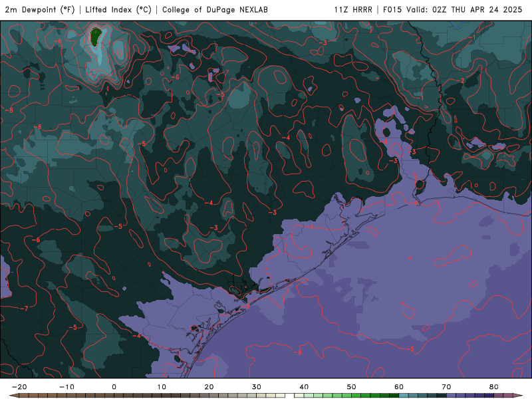532x399 pixels.
Task: Click the -20 tick label on the colorbar
Action: coord(19,387)
